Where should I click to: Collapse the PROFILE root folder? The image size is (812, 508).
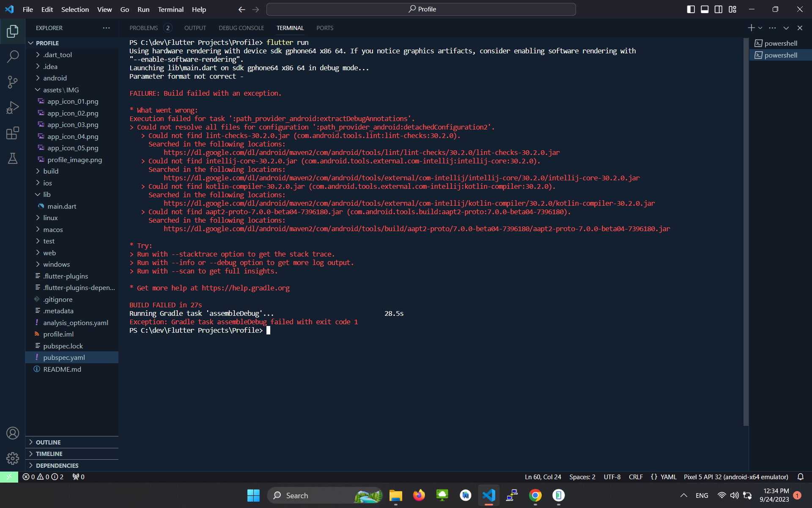point(72,43)
